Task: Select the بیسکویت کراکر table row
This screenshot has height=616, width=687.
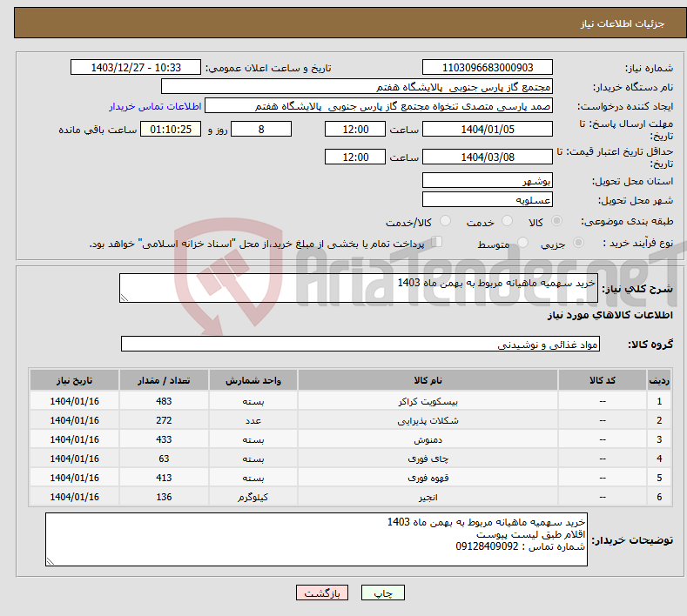Action: pyautogui.click(x=348, y=401)
